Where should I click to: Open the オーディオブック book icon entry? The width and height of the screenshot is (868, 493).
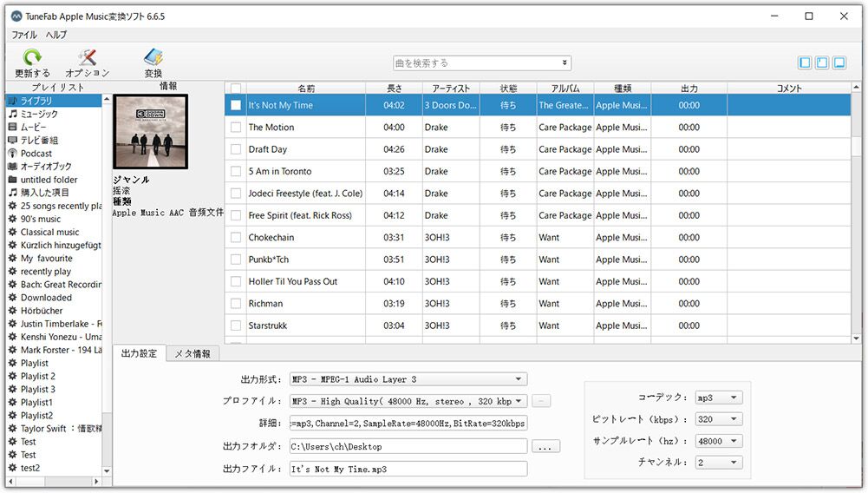13,166
